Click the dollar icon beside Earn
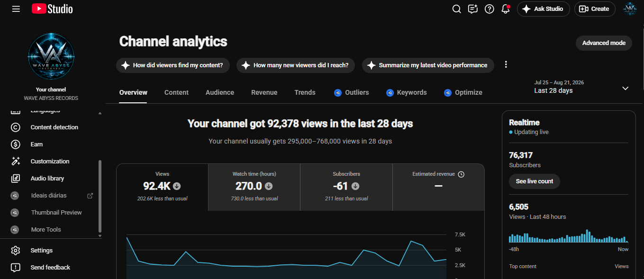 point(15,144)
